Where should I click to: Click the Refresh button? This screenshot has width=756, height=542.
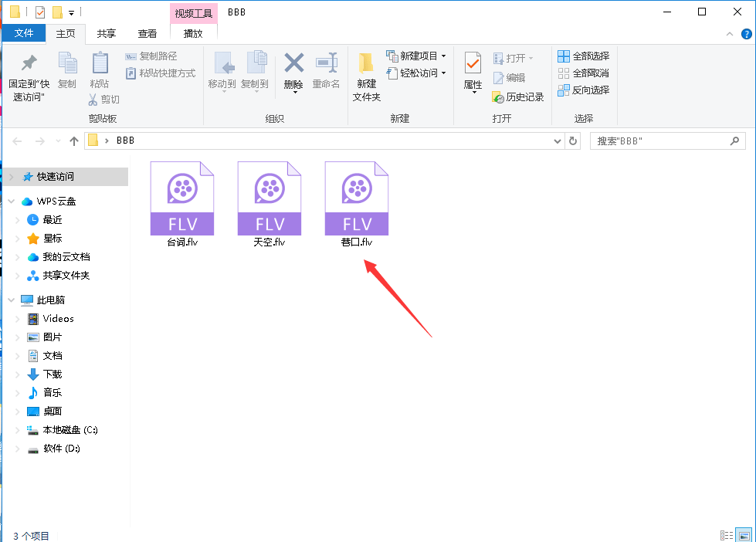point(573,141)
